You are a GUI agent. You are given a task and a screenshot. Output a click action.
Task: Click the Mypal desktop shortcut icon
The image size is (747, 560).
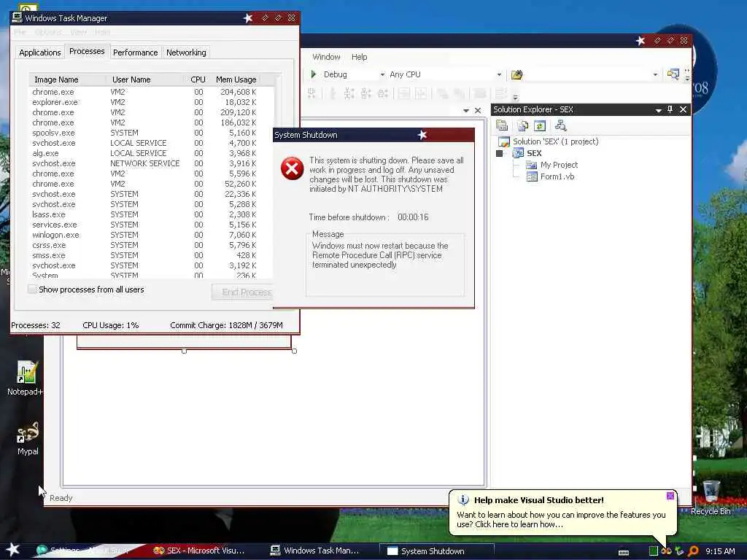click(x=28, y=432)
